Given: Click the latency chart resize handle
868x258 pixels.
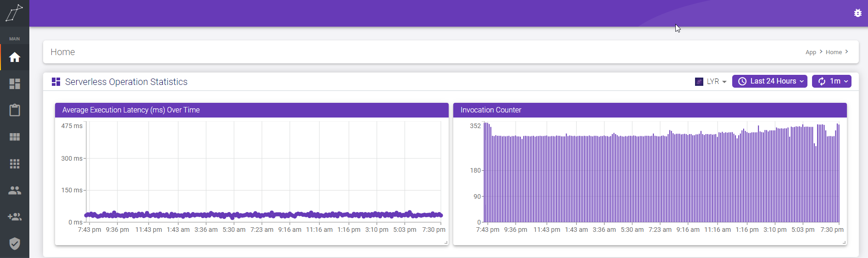Looking at the screenshot, I should [446, 242].
